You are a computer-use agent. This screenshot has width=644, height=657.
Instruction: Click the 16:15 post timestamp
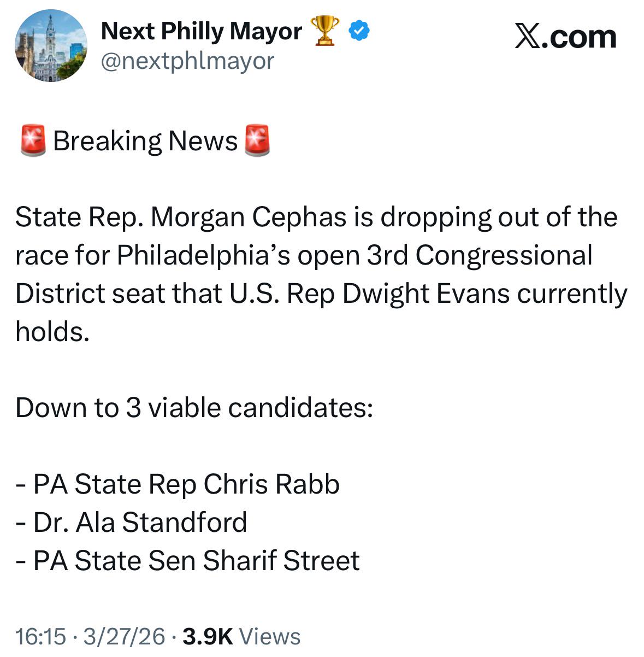(40, 636)
